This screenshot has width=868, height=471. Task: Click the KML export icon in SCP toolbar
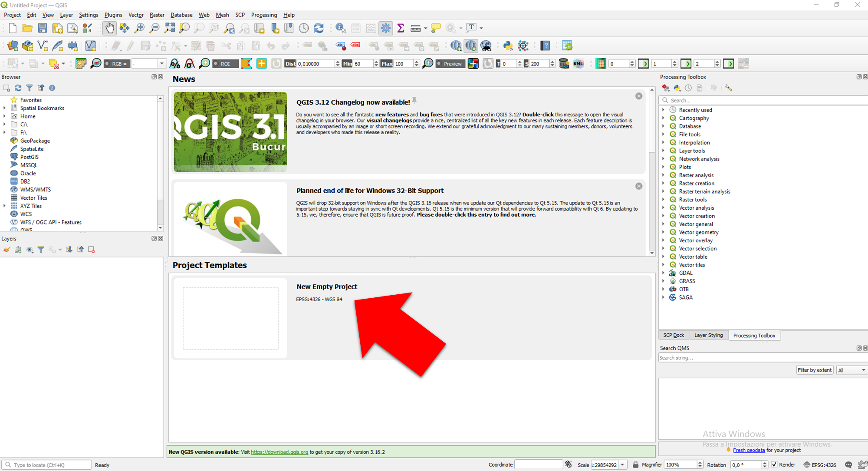click(x=579, y=64)
